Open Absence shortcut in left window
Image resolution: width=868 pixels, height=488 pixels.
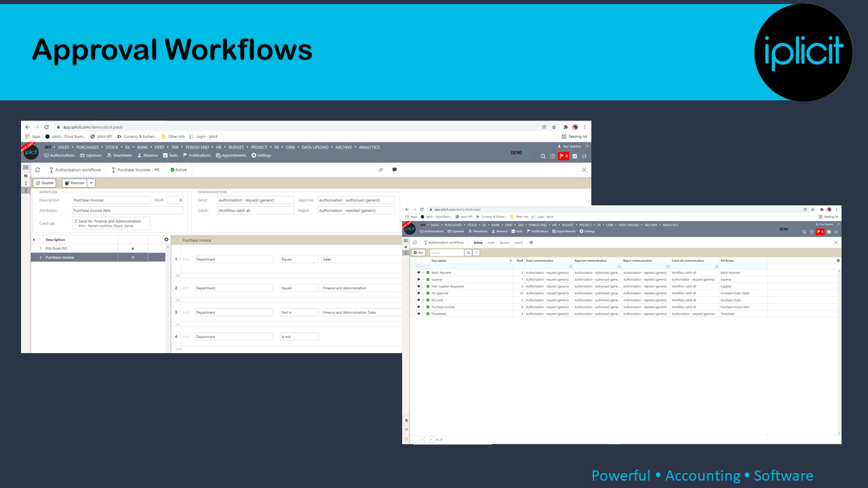click(x=147, y=155)
